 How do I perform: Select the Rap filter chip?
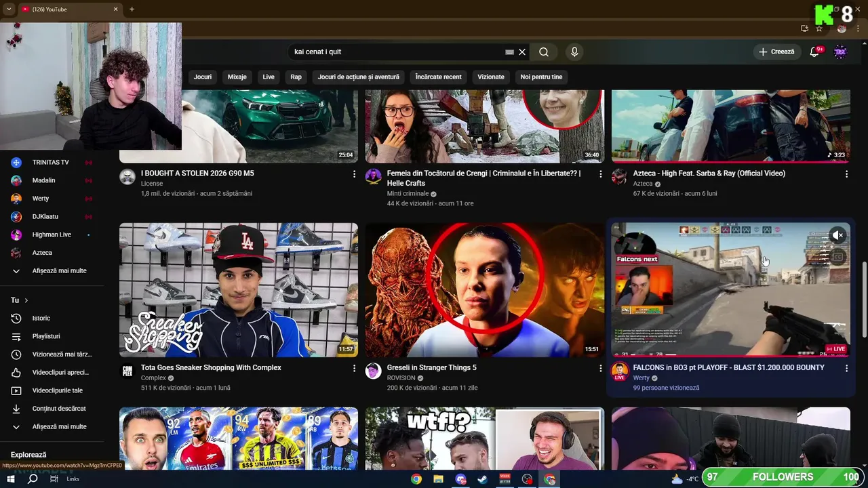(x=296, y=77)
